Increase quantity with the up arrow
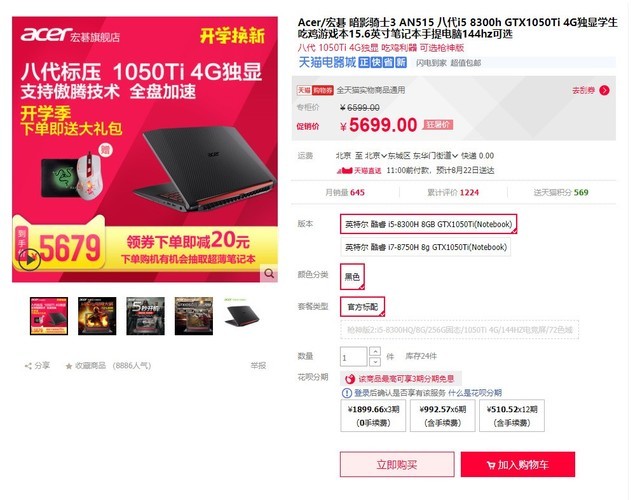The width and height of the screenshot is (640, 500). tap(375, 351)
